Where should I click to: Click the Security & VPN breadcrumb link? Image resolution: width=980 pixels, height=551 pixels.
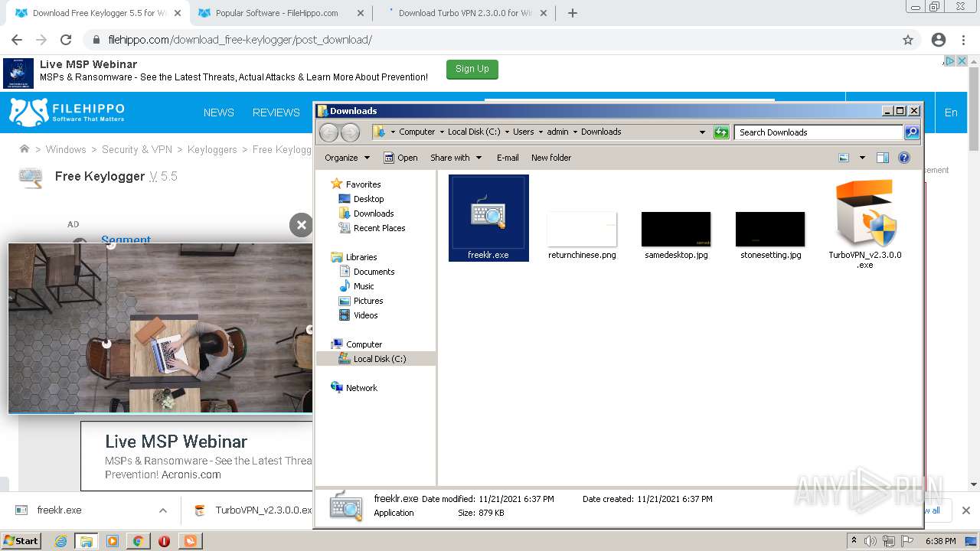pyautogui.click(x=137, y=149)
